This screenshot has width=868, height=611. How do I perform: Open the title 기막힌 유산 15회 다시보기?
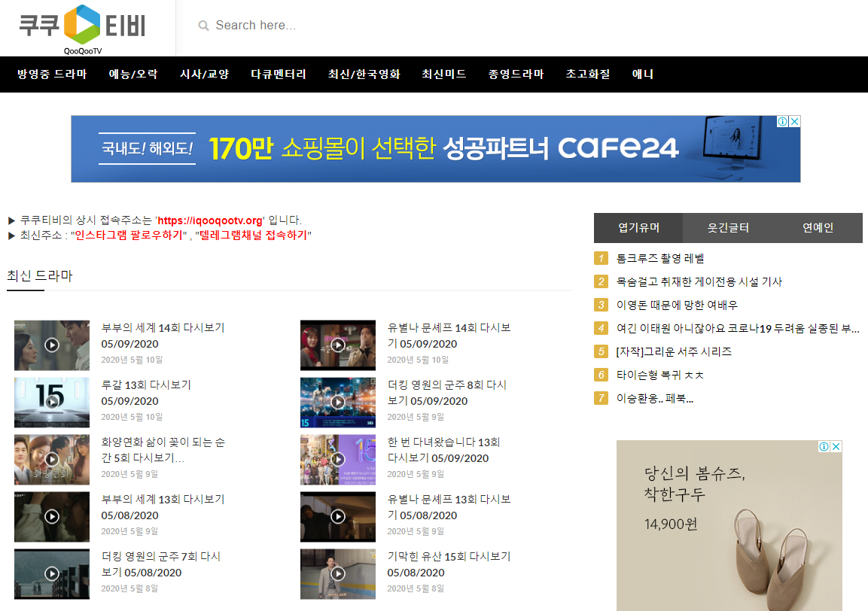[449, 564]
